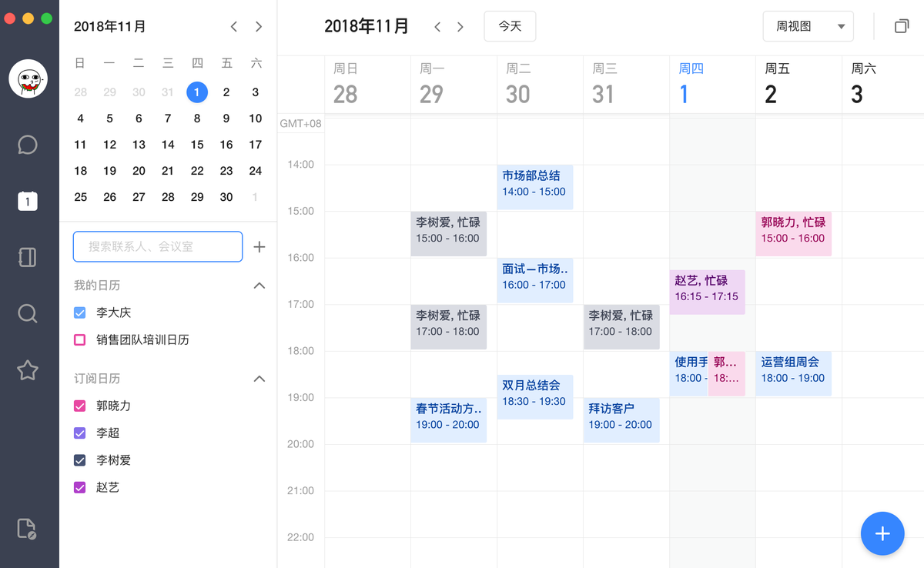Collapse the 订阅日历 section
The width and height of the screenshot is (924, 568).
click(259, 379)
